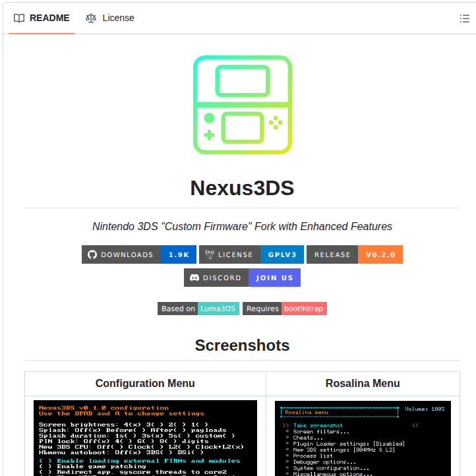Follow the Requires boot9strap badge
Image resolution: width=476 pixels, height=476 pixels.
[284, 309]
